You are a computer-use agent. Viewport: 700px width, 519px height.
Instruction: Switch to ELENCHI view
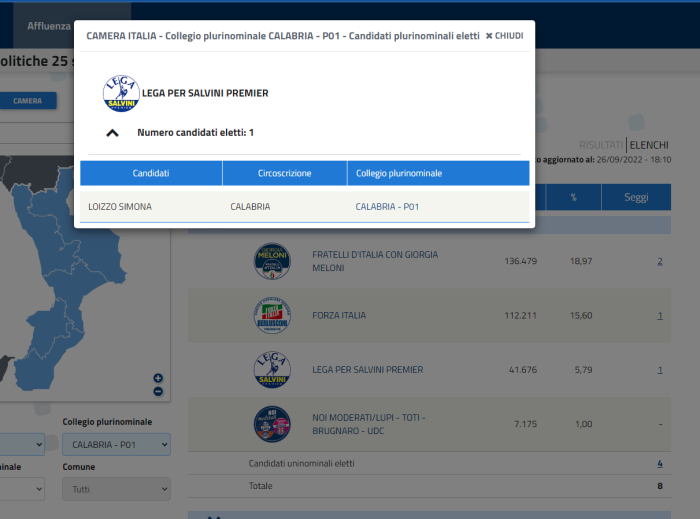click(649, 145)
